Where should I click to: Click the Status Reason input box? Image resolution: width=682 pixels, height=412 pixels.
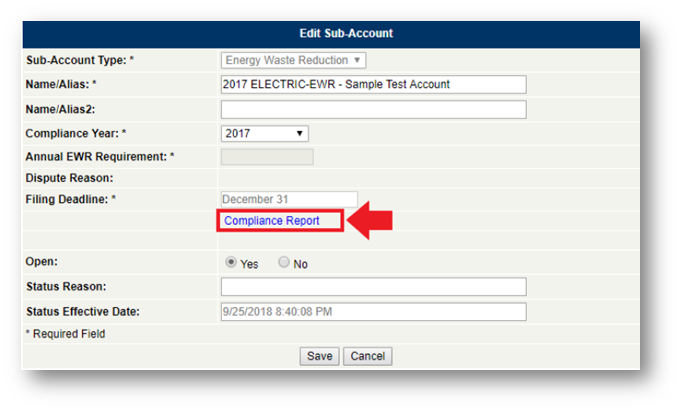tap(373, 287)
